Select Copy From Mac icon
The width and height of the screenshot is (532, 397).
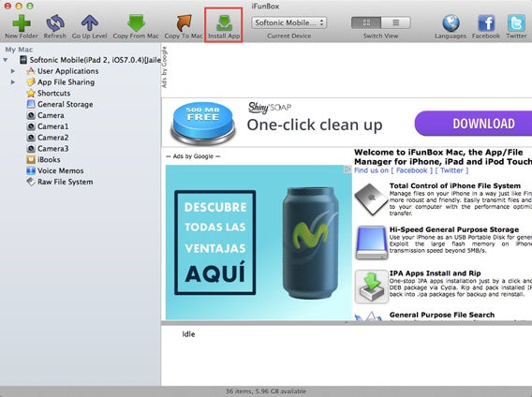[x=136, y=22]
